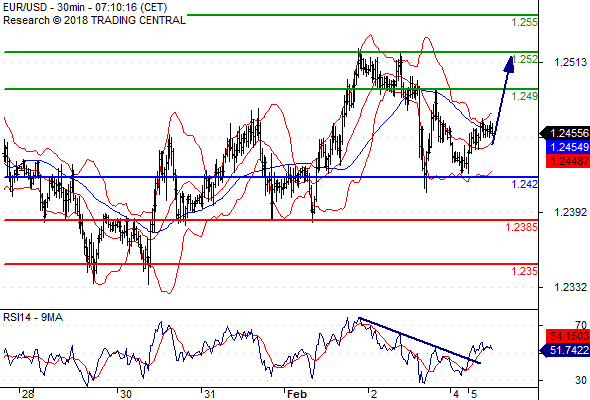590x400 pixels.
Task: Click the 28 date axis label
Action: coord(28,394)
